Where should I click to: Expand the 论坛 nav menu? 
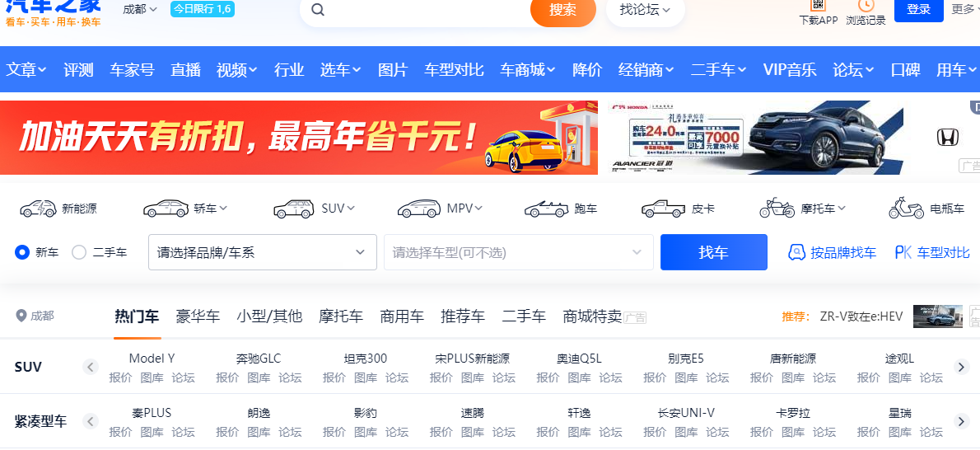click(x=853, y=69)
